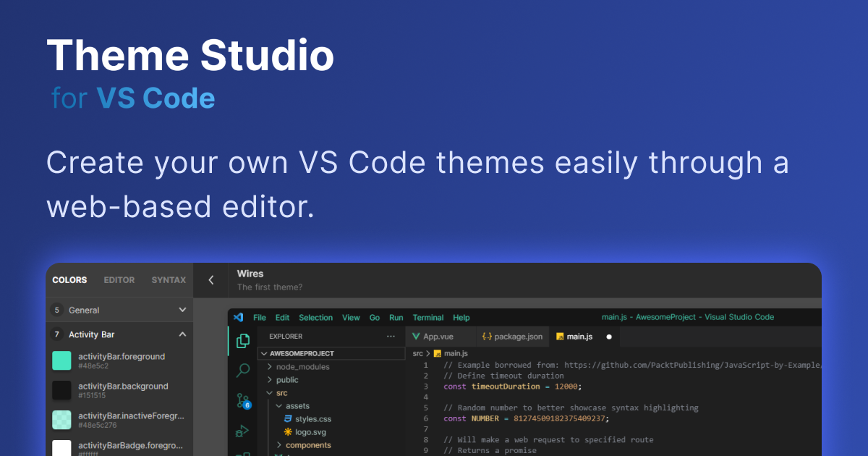Click line number 3 in the editor gutter
This screenshot has height=456, width=868.
(x=426, y=387)
